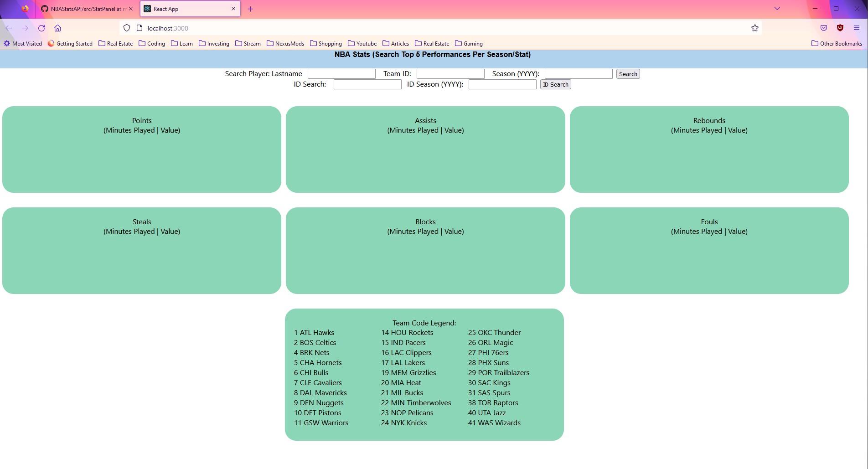Viewport: 868px width, 469px height.
Task: Click the Search Player Lastname field
Action: pyautogui.click(x=341, y=73)
